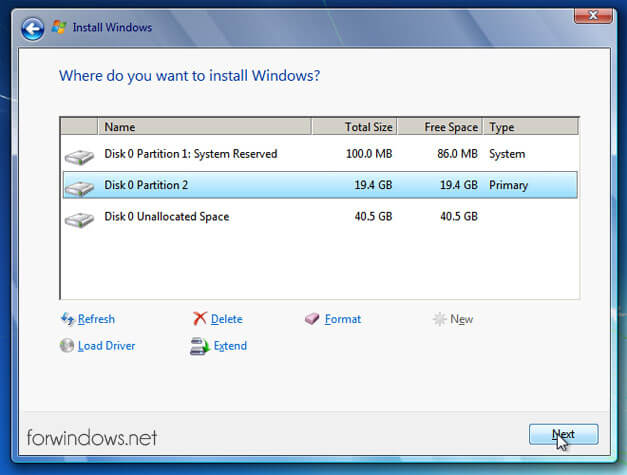627x475 pixels.
Task: Sort by the Type column header
Action: [x=530, y=127]
